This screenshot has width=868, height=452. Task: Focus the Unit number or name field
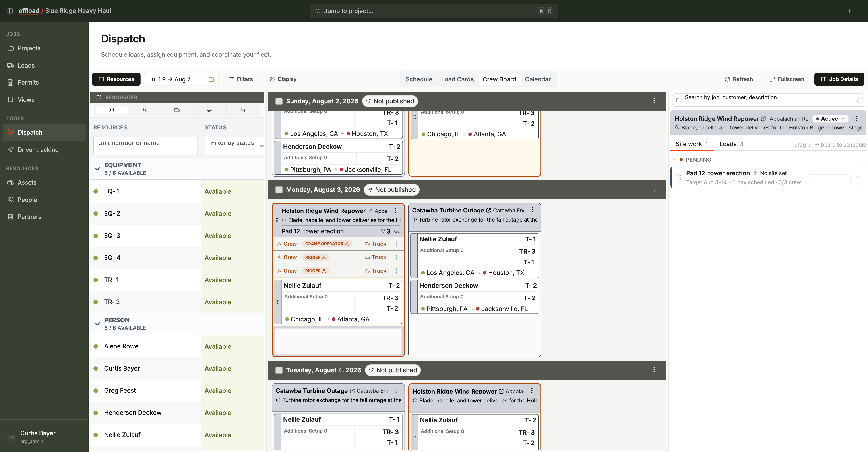tap(145, 146)
